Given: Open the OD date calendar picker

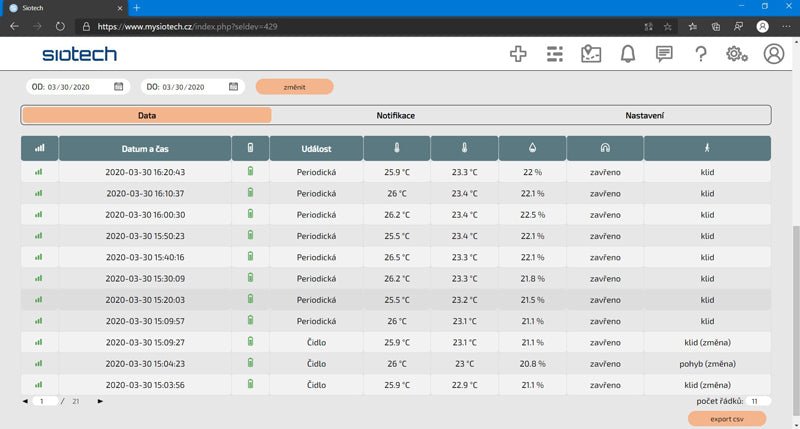Looking at the screenshot, I should click(x=118, y=87).
